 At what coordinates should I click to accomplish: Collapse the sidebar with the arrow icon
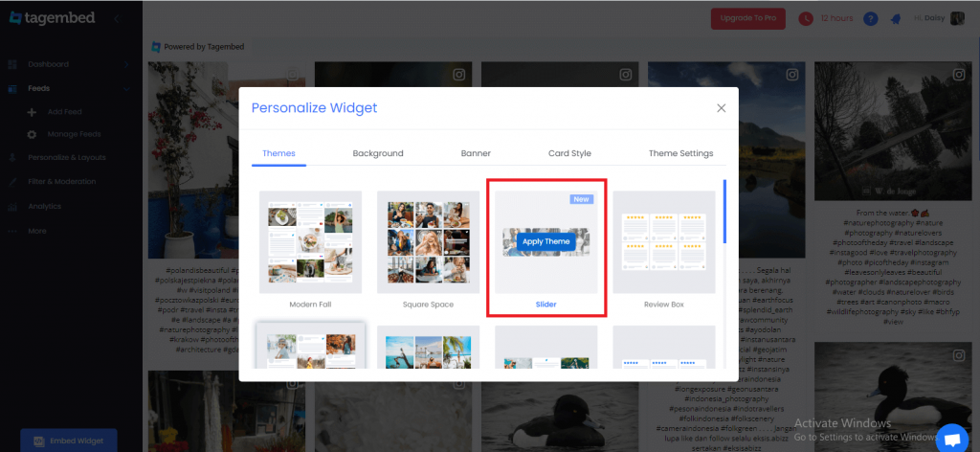click(116, 19)
